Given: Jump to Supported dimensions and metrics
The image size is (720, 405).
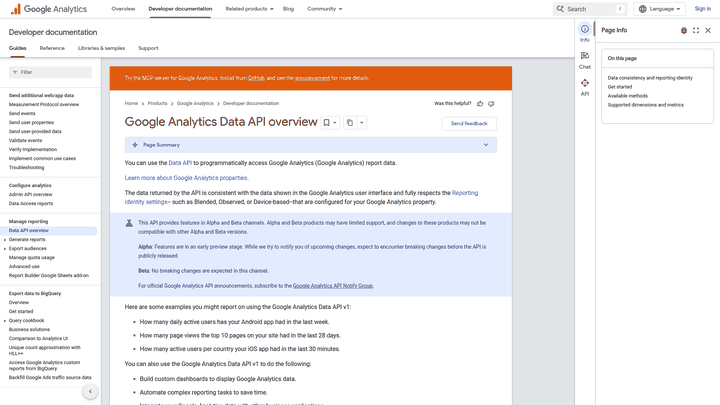Looking at the screenshot, I should [x=646, y=105].
